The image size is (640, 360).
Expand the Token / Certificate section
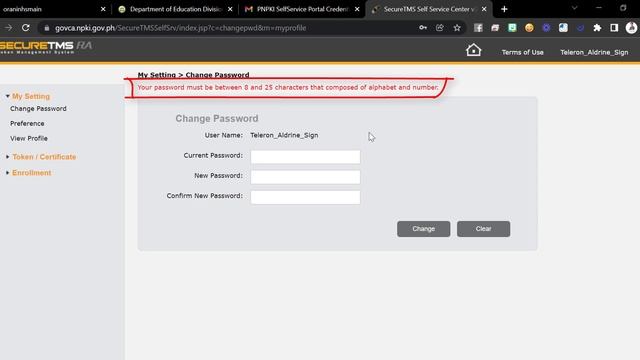[44, 157]
